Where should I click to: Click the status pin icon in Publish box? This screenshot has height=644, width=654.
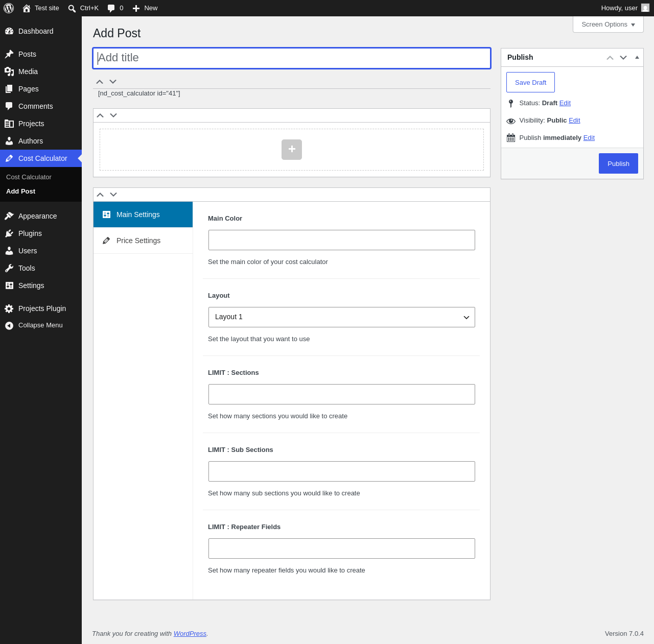(511, 103)
